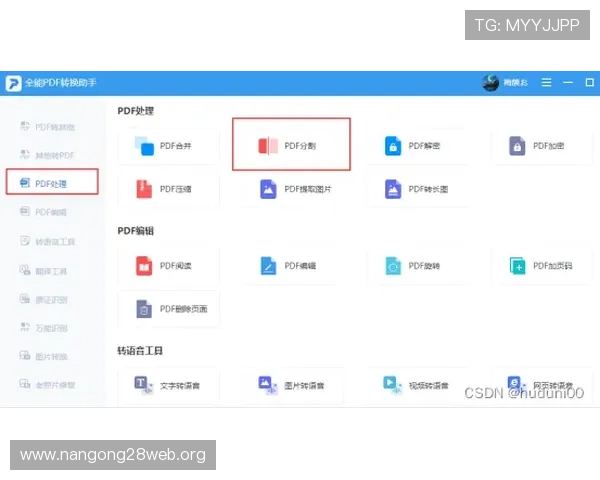Open the PDF转长图 tool card
Screen dimensions: 600x480
(x=417, y=189)
